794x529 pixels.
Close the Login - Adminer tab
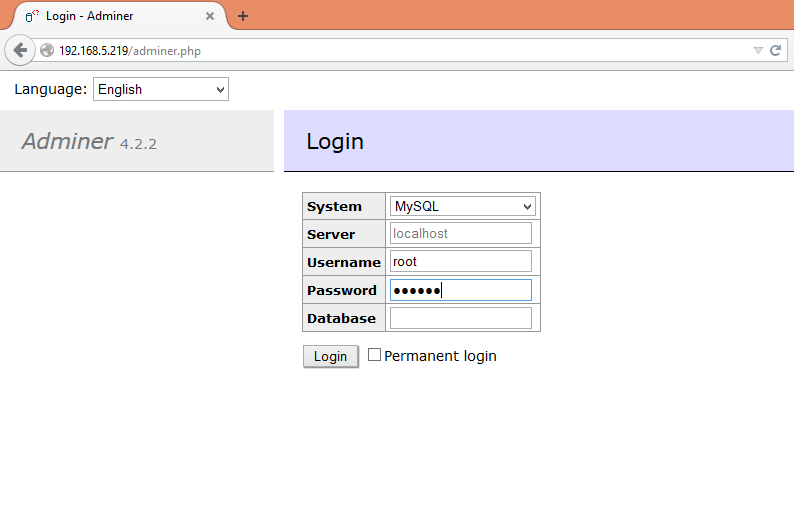tap(210, 16)
